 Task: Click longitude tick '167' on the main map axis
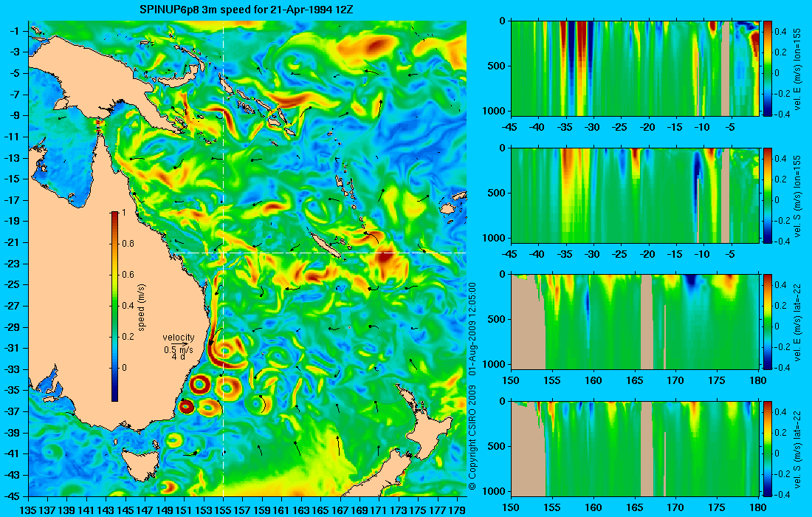[340, 510]
